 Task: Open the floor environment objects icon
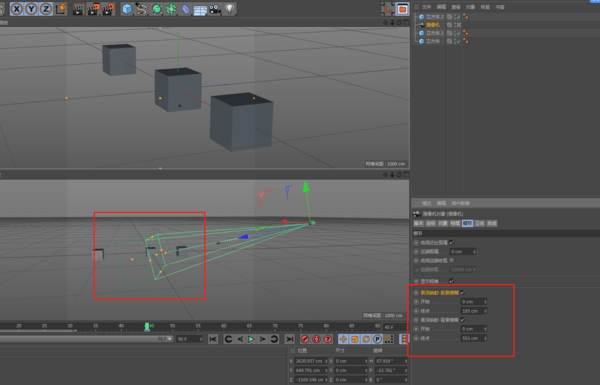click(200, 9)
